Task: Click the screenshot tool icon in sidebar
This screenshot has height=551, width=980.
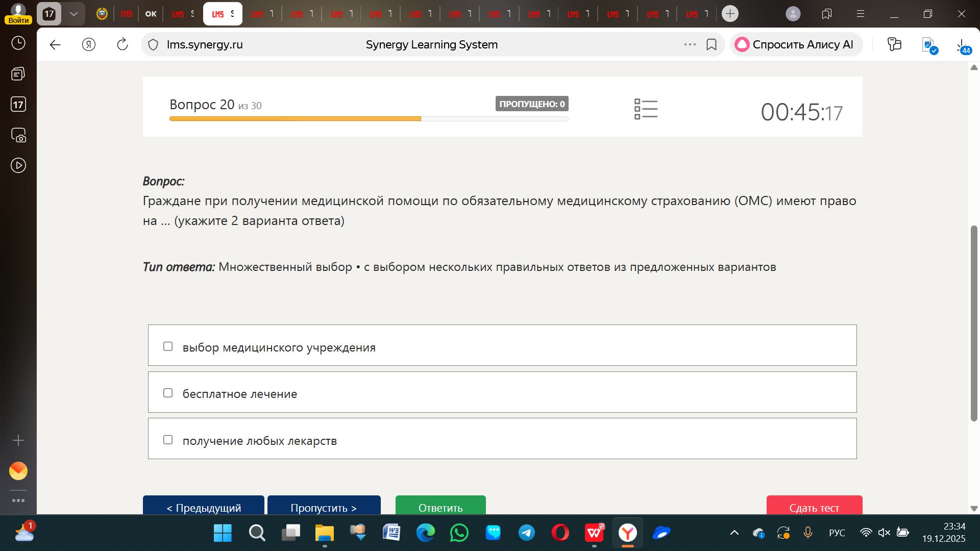Action: pyautogui.click(x=18, y=135)
